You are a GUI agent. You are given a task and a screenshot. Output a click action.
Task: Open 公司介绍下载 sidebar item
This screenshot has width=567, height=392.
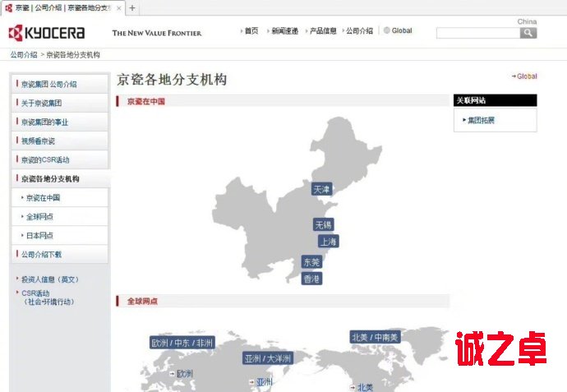click(60, 255)
